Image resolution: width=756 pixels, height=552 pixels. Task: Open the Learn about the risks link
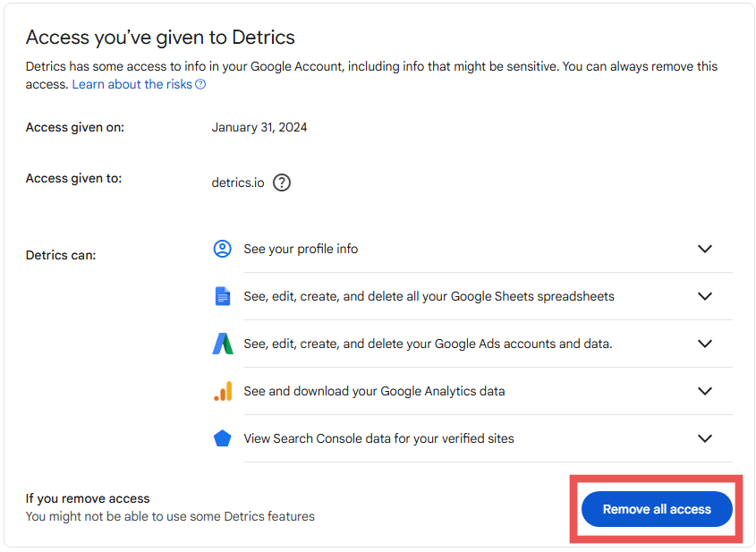132,83
